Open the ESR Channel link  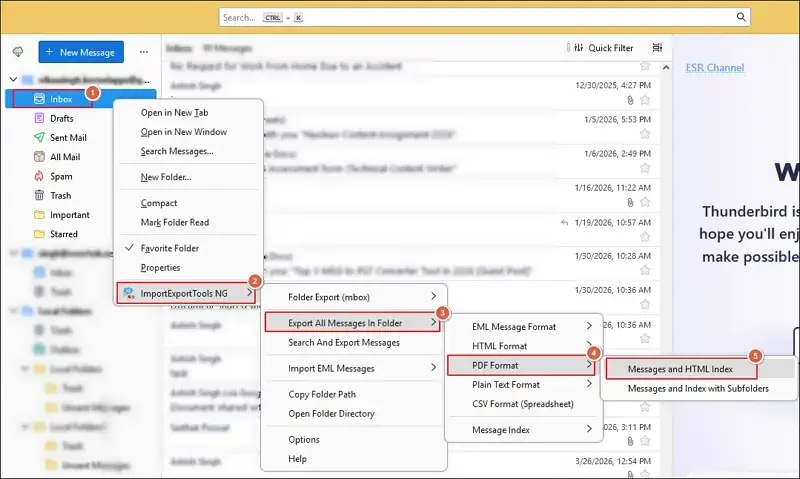coord(715,68)
